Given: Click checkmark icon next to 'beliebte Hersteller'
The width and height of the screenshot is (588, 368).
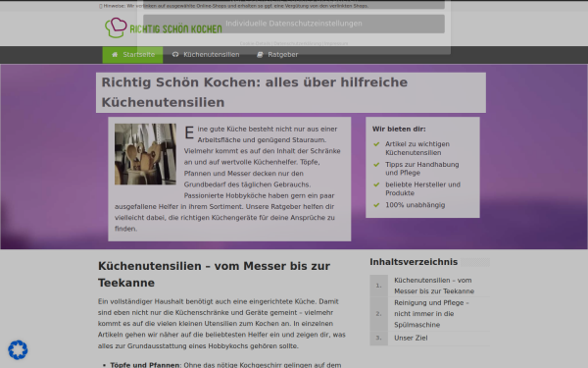Looking at the screenshot, I should tap(376, 184).
